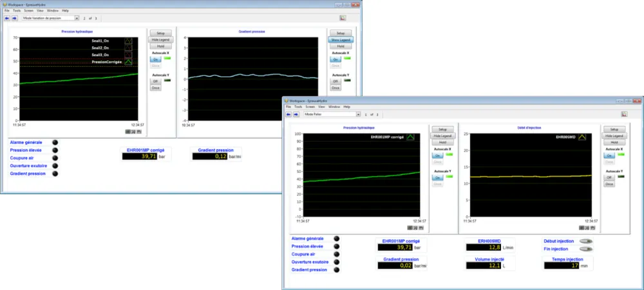Click Hold button for Débit d'injection graph

point(614,142)
